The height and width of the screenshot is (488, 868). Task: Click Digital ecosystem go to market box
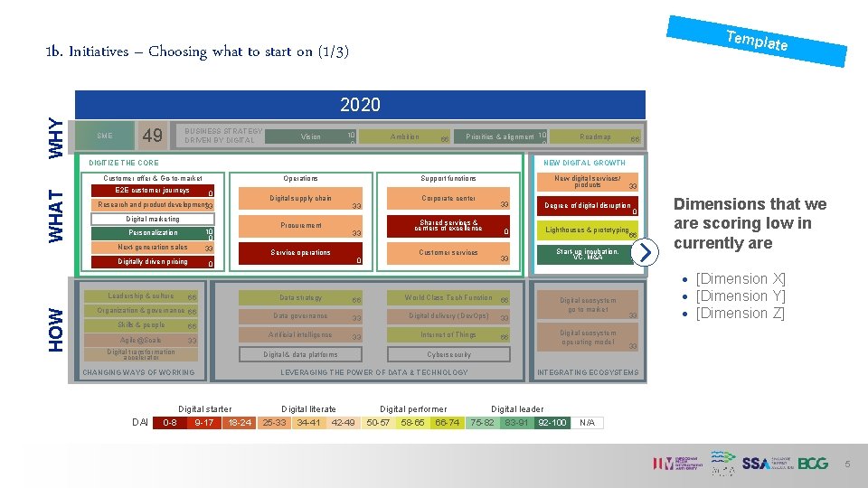[x=588, y=305]
